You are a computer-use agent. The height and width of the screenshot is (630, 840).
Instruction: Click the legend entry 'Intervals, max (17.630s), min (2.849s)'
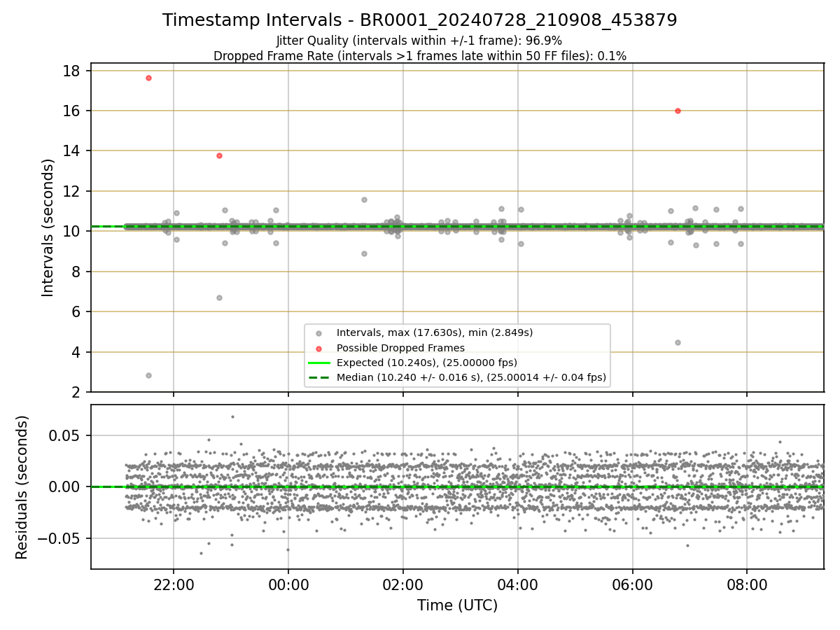pyautogui.click(x=435, y=332)
